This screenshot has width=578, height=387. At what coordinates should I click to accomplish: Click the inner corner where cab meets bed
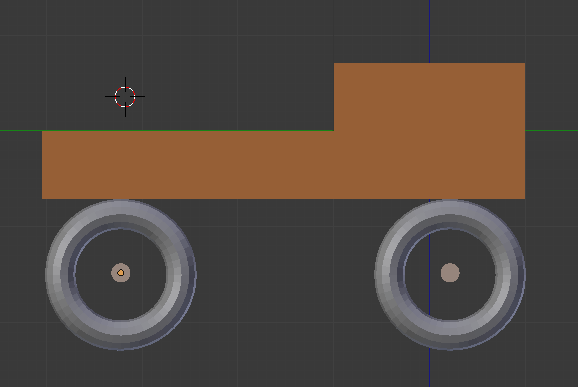pos(334,130)
